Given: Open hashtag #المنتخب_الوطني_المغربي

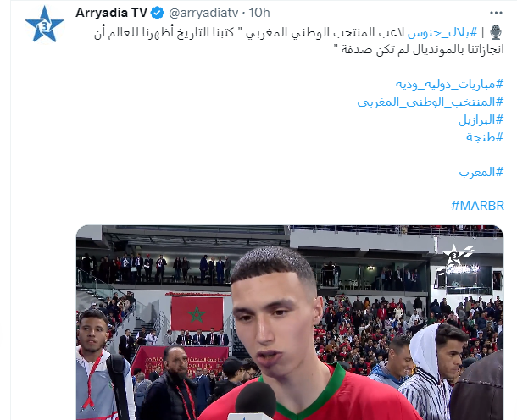Looking at the screenshot, I should click(431, 102).
